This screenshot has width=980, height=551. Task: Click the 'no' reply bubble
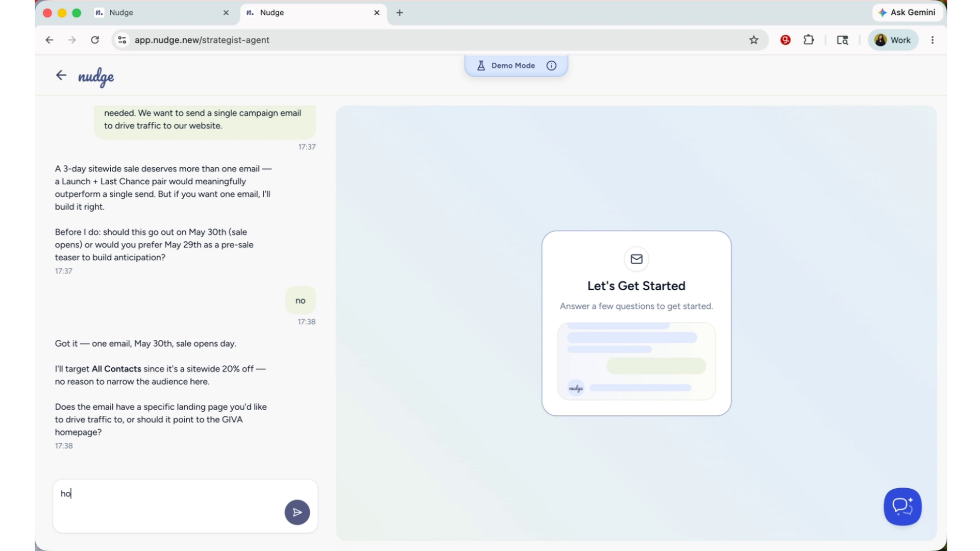point(301,300)
